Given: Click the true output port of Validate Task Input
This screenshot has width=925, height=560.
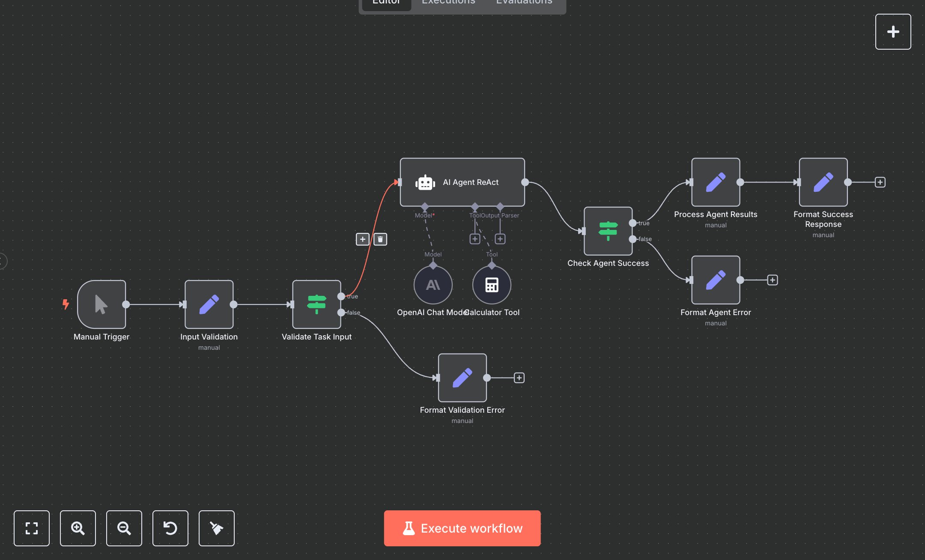Looking at the screenshot, I should point(341,296).
